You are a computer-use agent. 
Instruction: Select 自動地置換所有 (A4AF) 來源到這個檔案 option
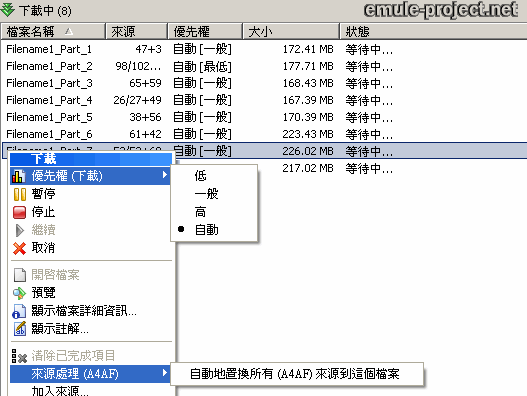point(295,374)
